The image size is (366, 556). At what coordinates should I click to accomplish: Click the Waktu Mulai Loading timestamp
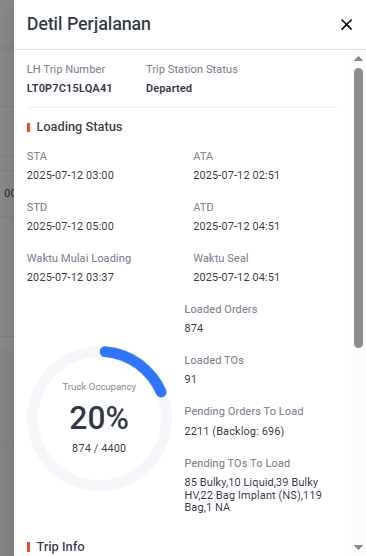[71, 277]
